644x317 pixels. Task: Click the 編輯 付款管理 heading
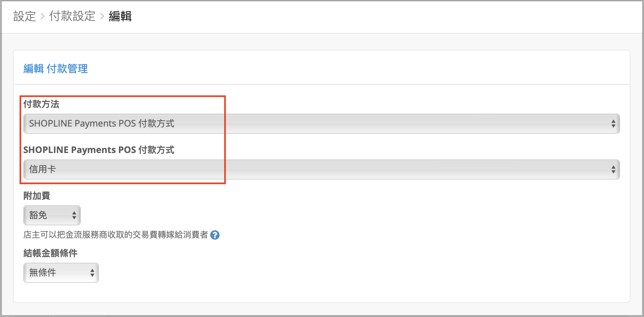[x=56, y=69]
